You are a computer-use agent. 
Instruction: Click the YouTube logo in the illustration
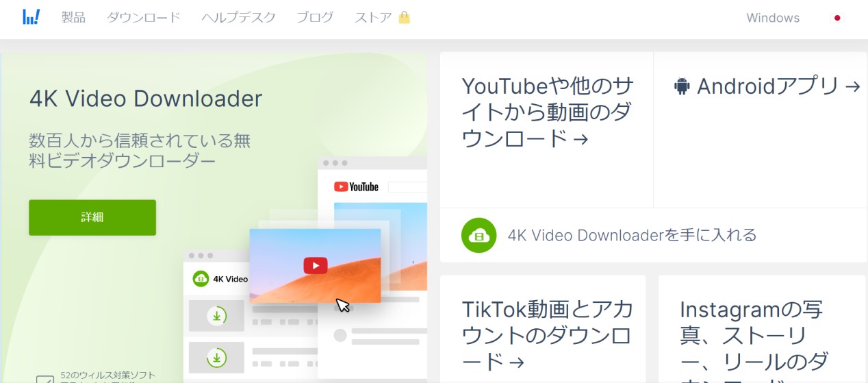pos(356,186)
